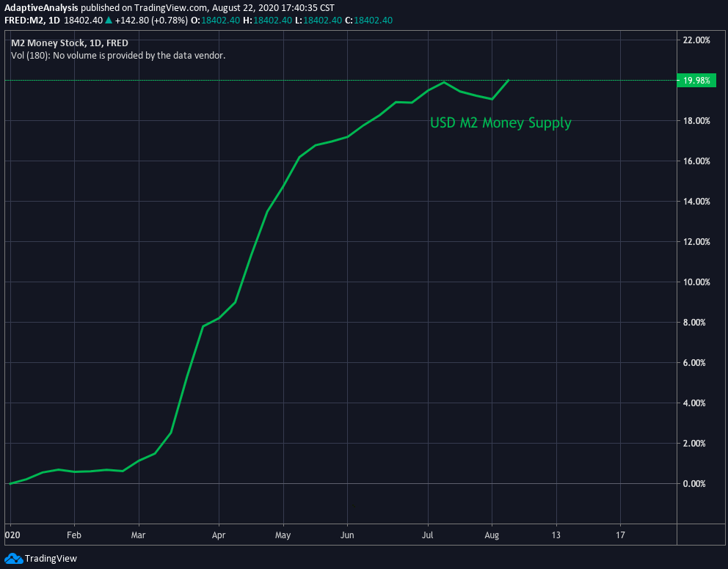Click the 8.00% axis label
Image resolution: width=728 pixels, height=569 pixels.
click(694, 323)
